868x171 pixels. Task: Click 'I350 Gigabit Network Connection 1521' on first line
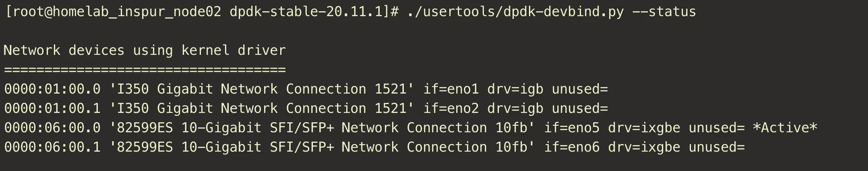(262, 89)
